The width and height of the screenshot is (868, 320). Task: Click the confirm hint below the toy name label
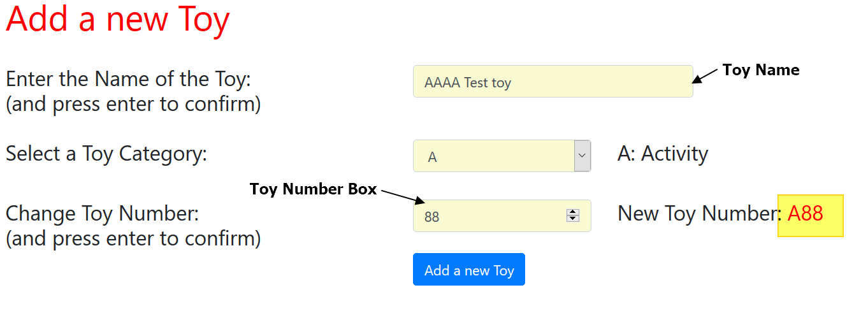(133, 104)
